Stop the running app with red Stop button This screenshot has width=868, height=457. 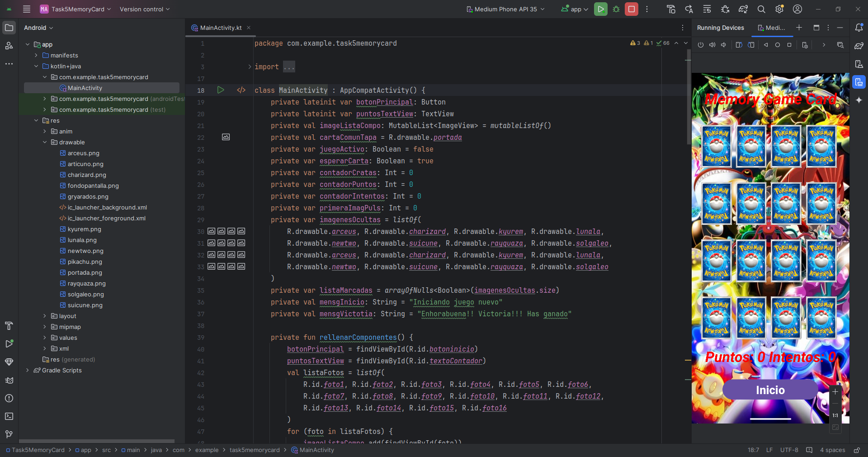pyautogui.click(x=631, y=9)
